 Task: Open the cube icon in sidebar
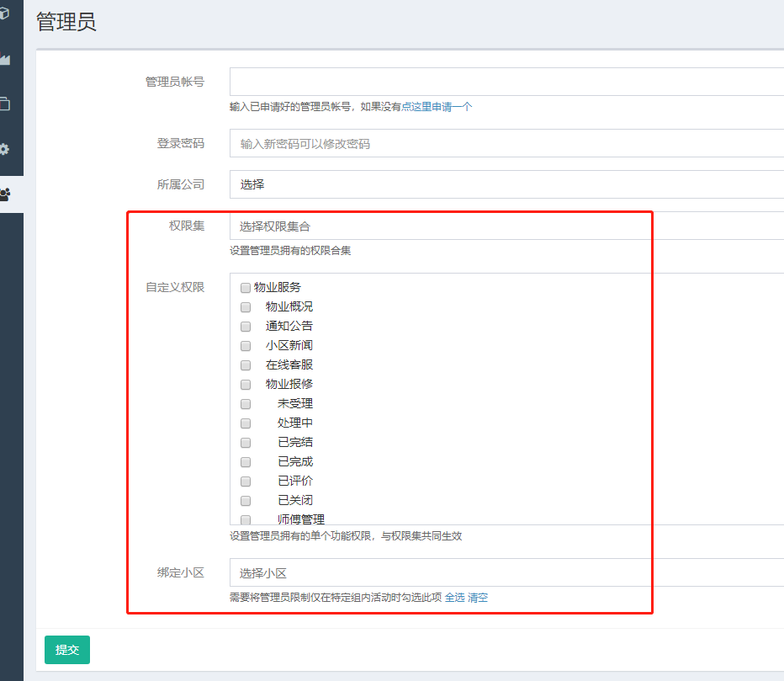(x=4, y=13)
